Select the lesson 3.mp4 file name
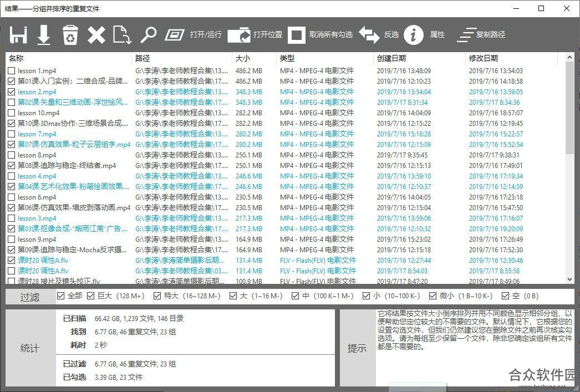 [x=37, y=218]
